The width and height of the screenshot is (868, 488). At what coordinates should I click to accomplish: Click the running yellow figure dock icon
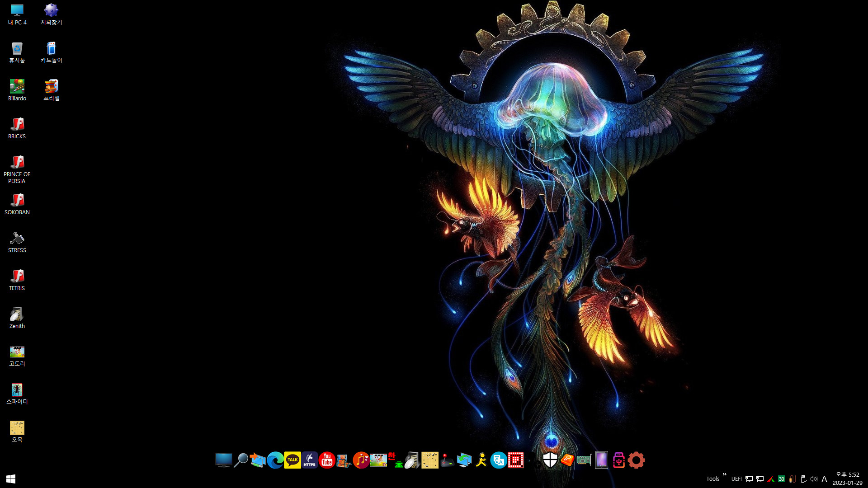481,460
